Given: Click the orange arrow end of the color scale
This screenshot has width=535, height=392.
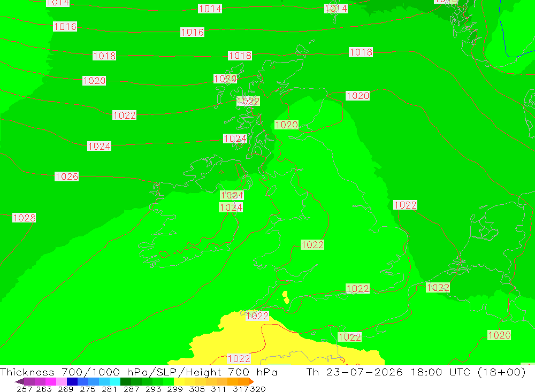Looking at the screenshot, I should click(x=251, y=381).
